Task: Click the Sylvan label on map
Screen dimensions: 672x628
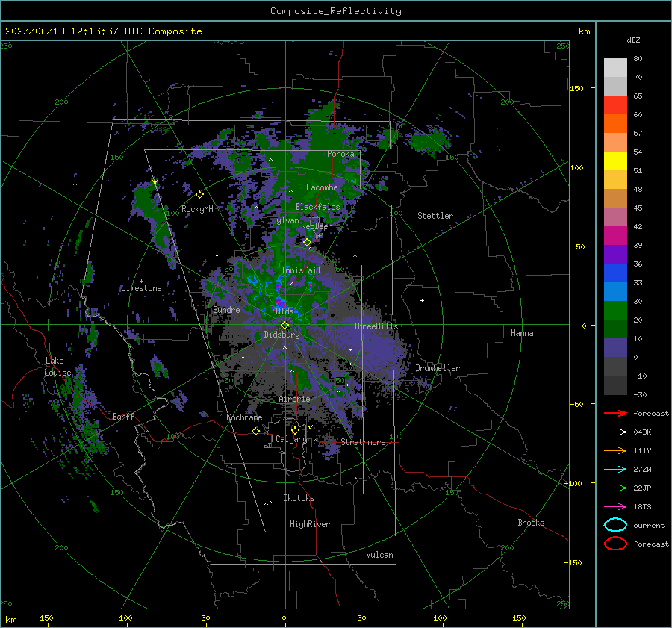Action: (x=285, y=220)
